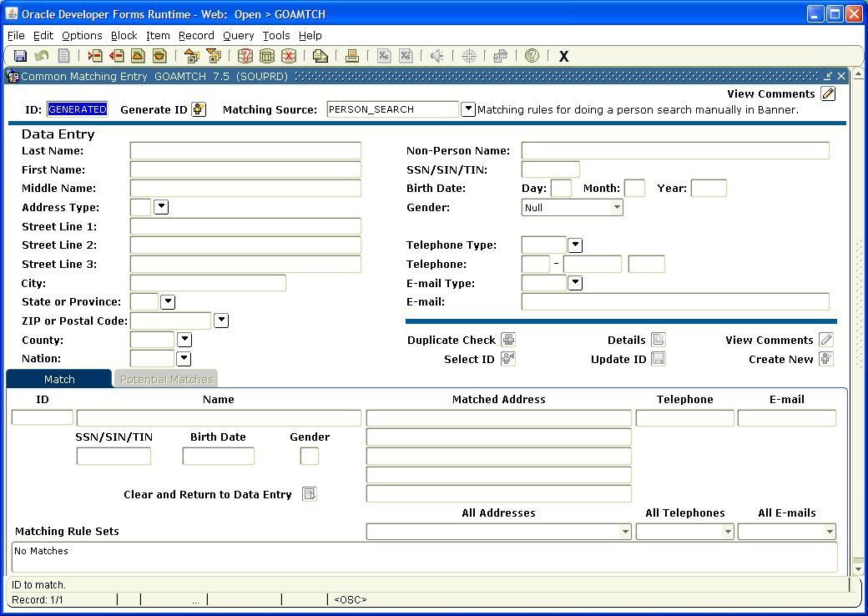The height and width of the screenshot is (616, 868).
Task: Click the Insert Record toolbar icon
Action: click(x=95, y=56)
